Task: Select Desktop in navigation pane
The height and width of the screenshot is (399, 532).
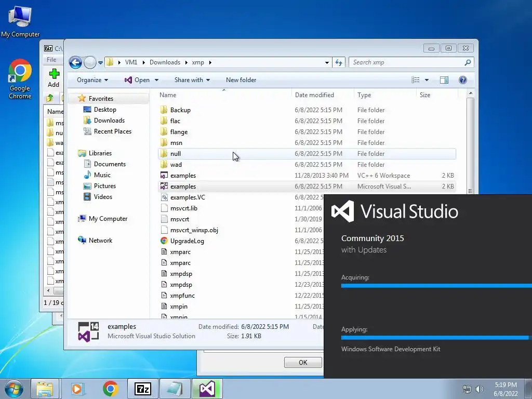Action: 105,110
